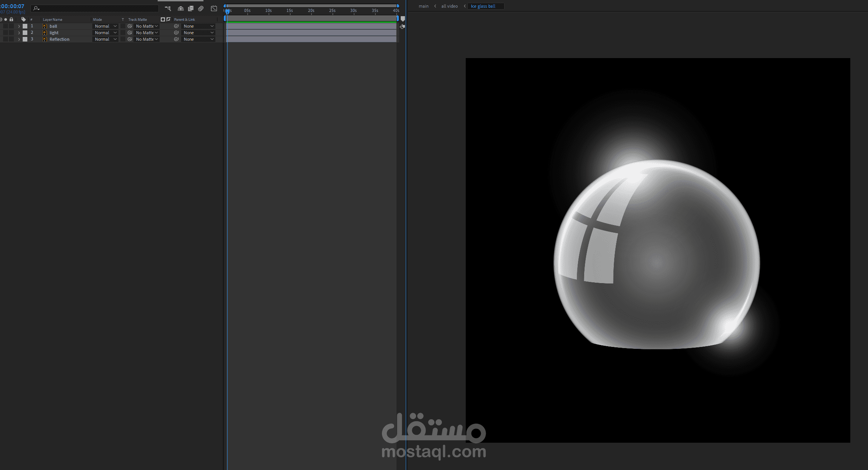Click the Reflection layer's composition icon

click(x=45, y=39)
